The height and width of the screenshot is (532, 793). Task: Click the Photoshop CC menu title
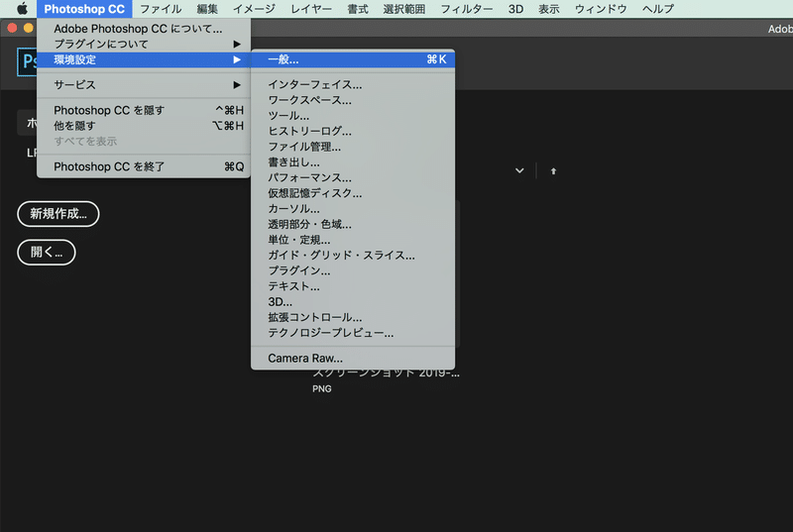point(84,9)
